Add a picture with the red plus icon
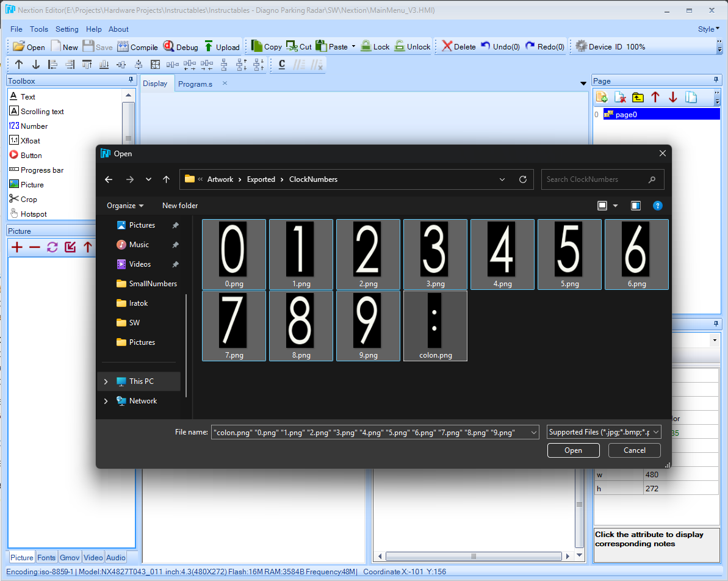The image size is (728, 581). 16,247
